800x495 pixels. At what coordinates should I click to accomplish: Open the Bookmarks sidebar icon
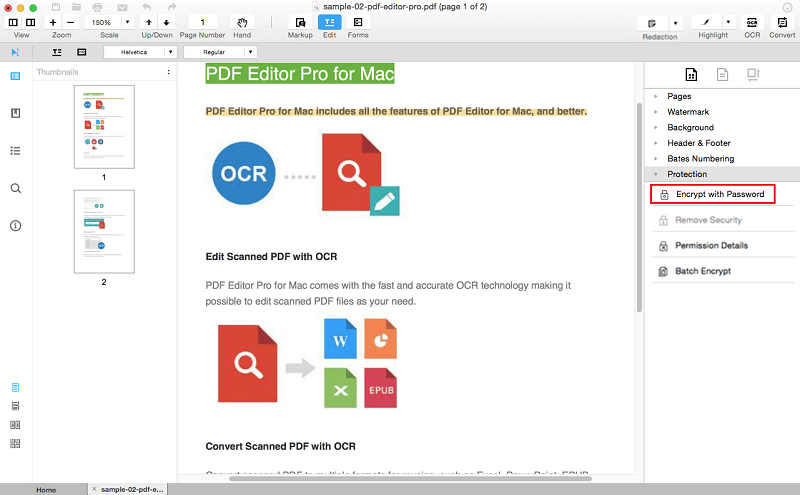tap(15, 113)
